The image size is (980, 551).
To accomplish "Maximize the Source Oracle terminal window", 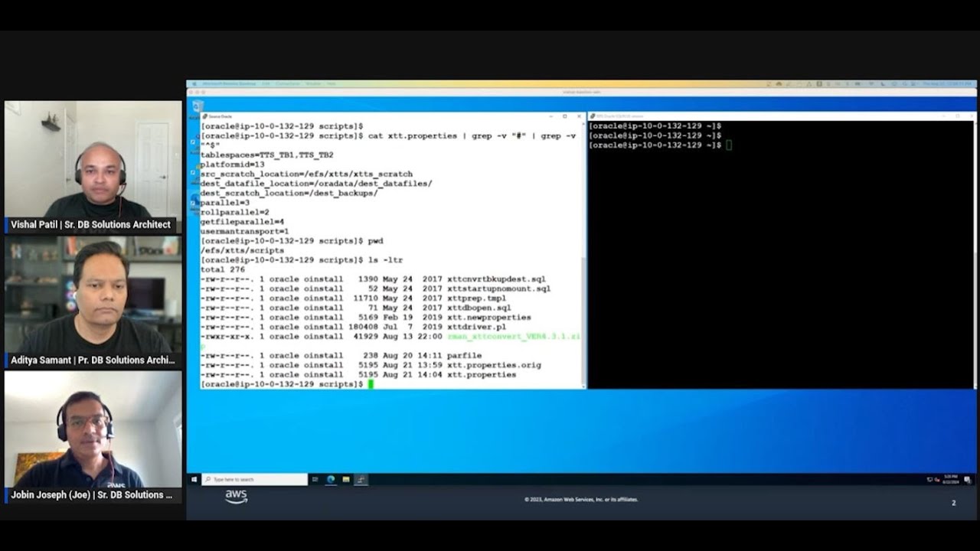I will [565, 116].
